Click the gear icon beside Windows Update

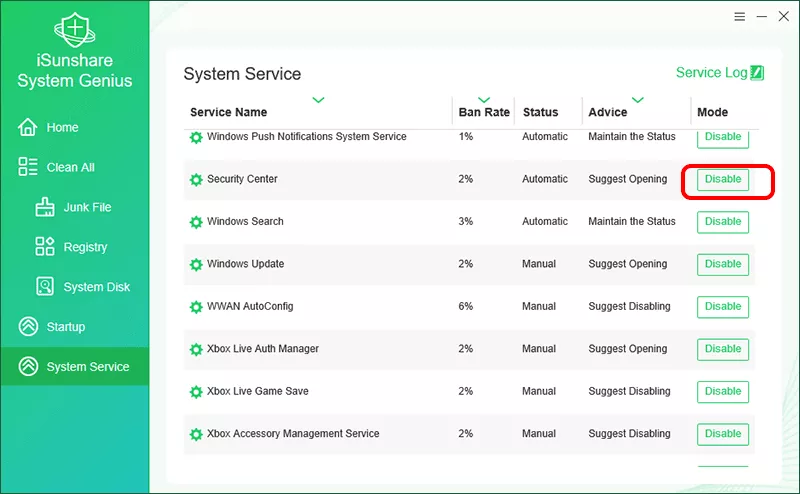point(196,265)
